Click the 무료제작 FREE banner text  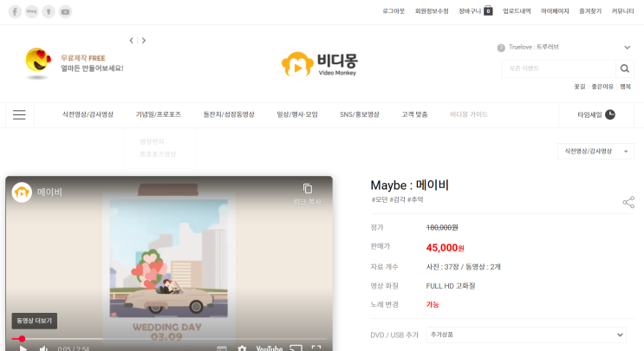(x=83, y=58)
